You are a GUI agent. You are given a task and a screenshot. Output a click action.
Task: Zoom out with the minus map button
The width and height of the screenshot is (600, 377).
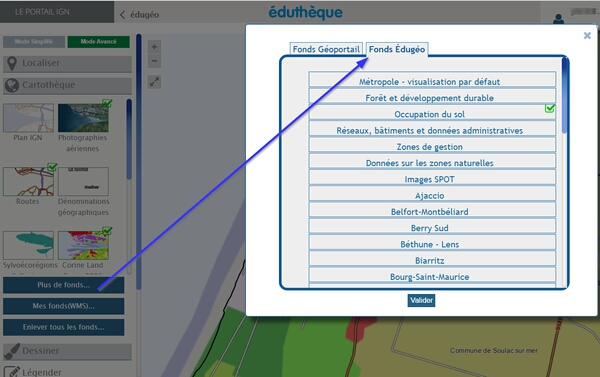(154, 61)
